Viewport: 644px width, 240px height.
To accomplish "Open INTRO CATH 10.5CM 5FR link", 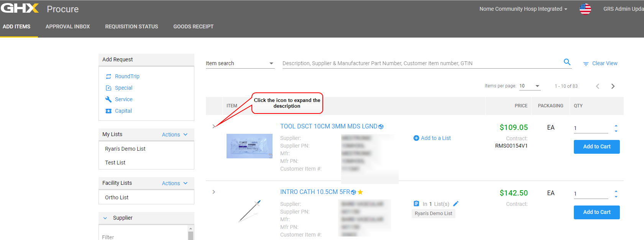I will tap(315, 192).
